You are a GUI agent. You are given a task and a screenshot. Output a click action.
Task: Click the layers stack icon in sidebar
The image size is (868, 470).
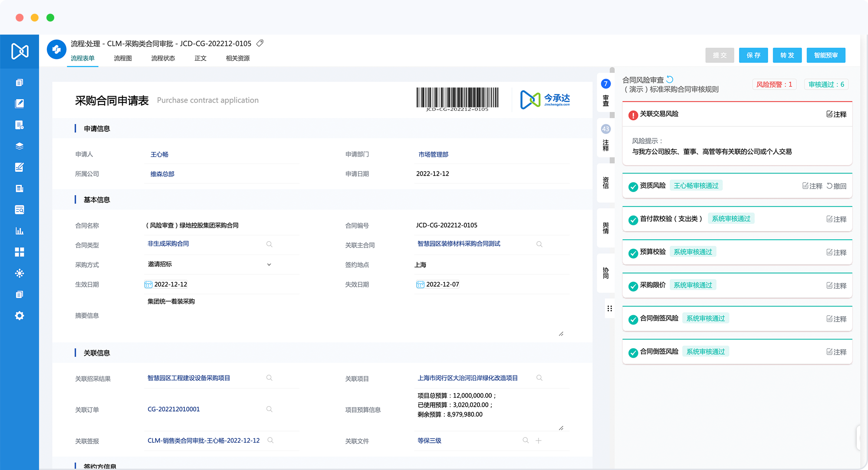coord(20,146)
